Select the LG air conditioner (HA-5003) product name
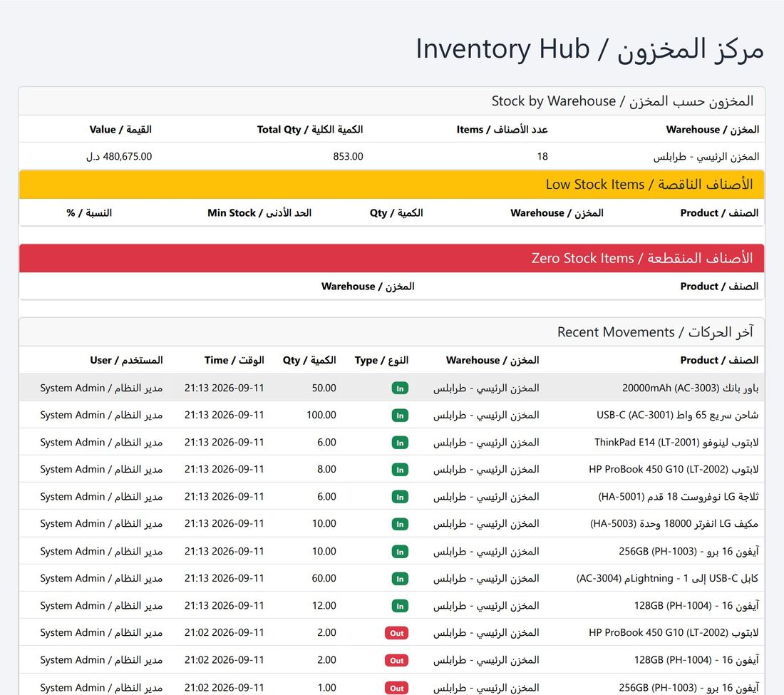This screenshot has width=784, height=695. pyautogui.click(x=674, y=523)
